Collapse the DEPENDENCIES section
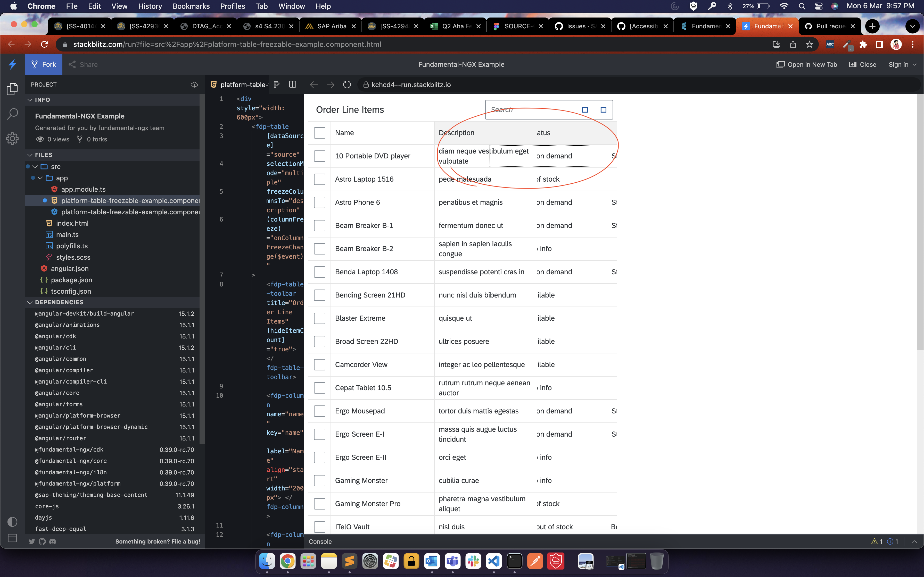924x577 pixels. click(30, 302)
